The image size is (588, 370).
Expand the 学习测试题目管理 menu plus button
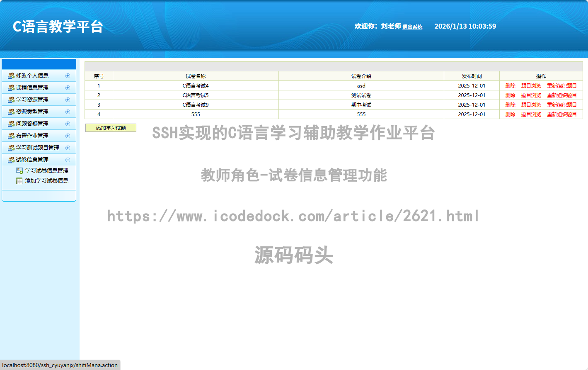pyautogui.click(x=68, y=148)
